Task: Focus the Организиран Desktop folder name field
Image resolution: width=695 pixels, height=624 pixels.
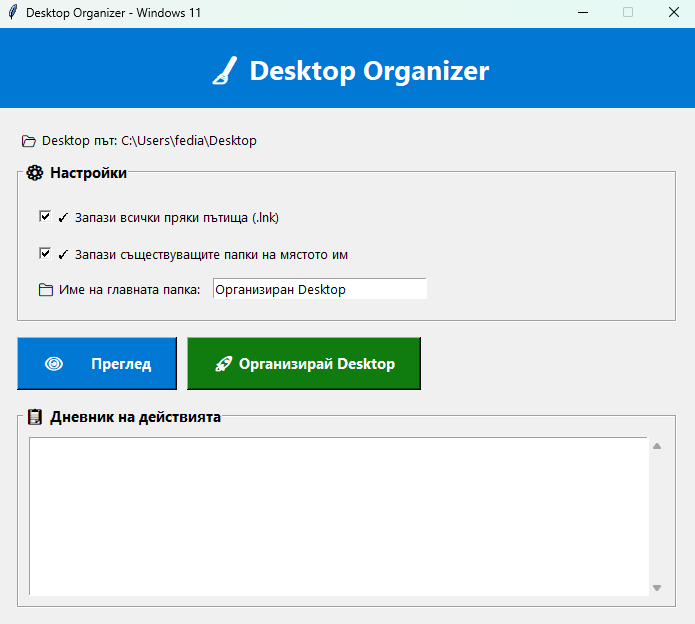Action: 319,289
